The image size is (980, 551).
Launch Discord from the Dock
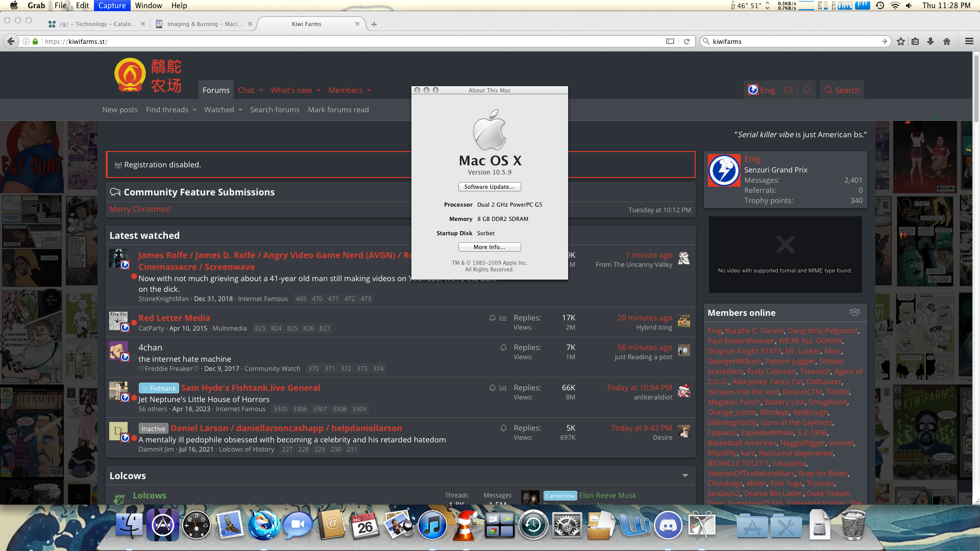tap(668, 525)
